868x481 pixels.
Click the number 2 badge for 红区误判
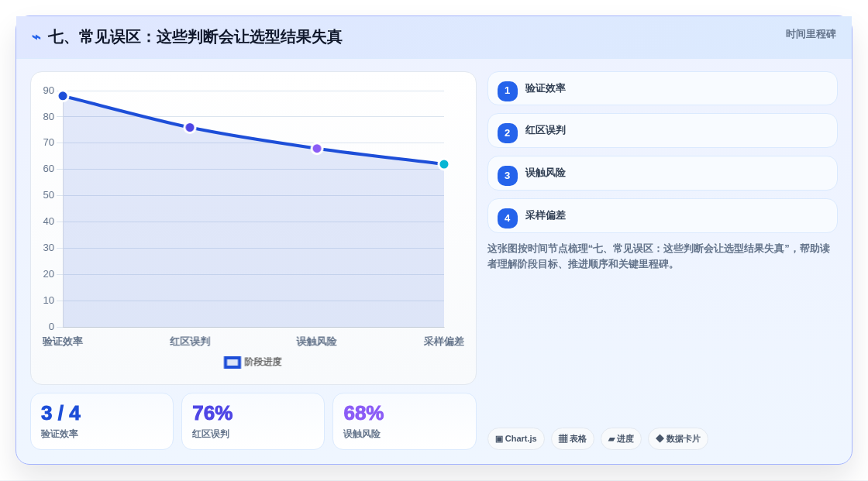507,133
